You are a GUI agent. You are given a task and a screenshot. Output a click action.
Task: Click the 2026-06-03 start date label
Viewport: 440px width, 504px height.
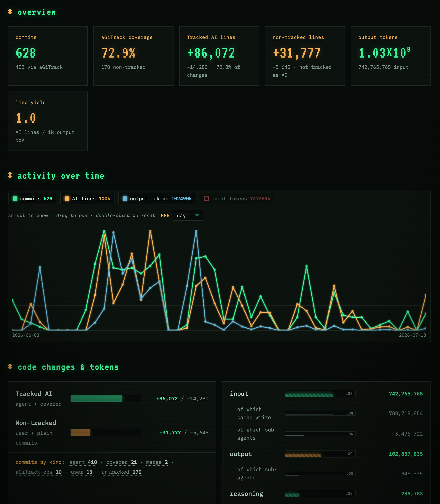coord(26,335)
